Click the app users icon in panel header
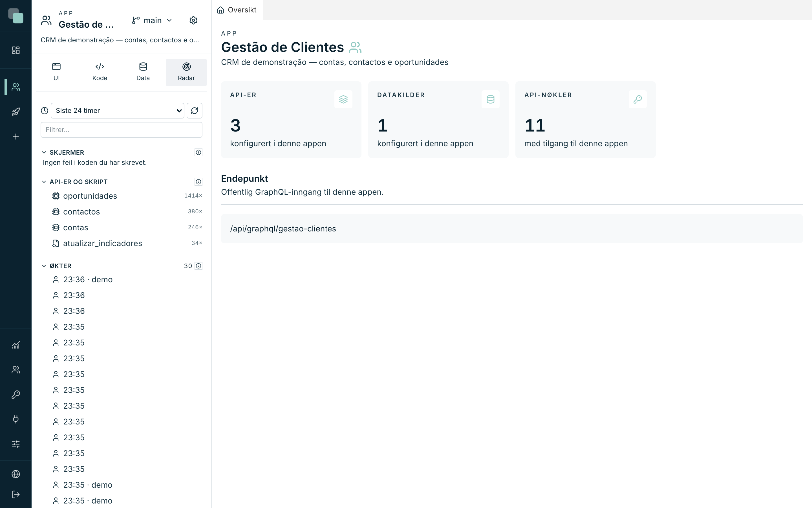This screenshot has height=508, width=812. click(46, 21)
